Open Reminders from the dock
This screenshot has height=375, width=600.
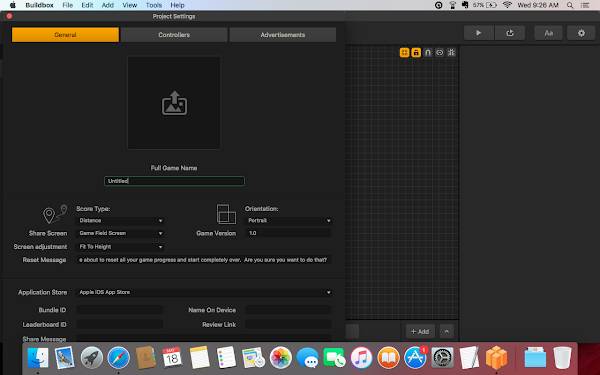pos(226,358)
